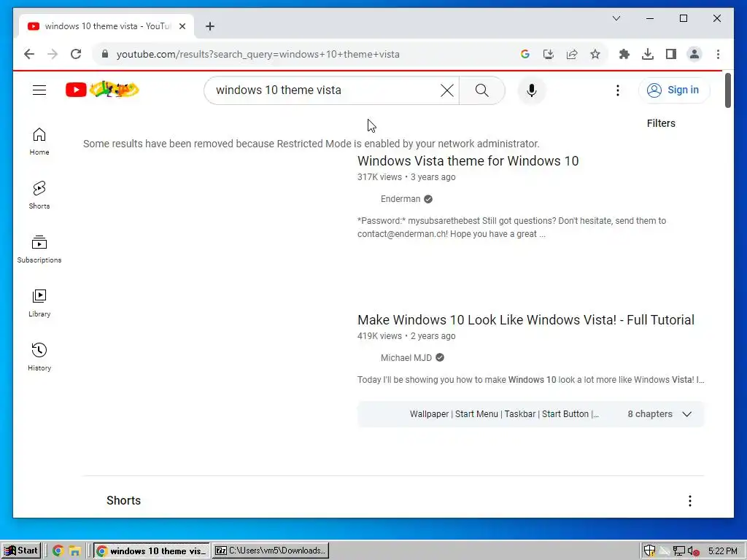747x560 pixels.
Task: Click the Shorts section heading
Action: coord(123,500)
